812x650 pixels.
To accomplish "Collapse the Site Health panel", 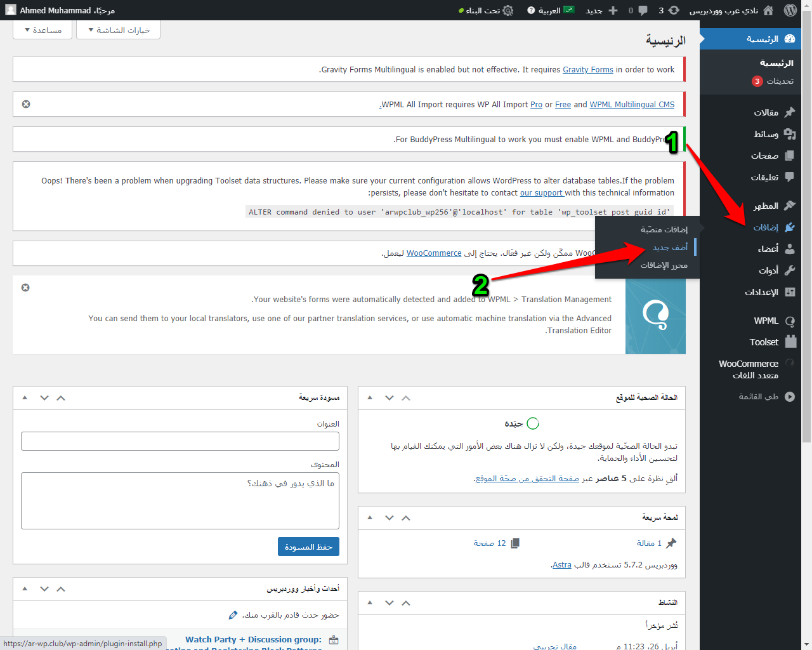I will point(370,398).
